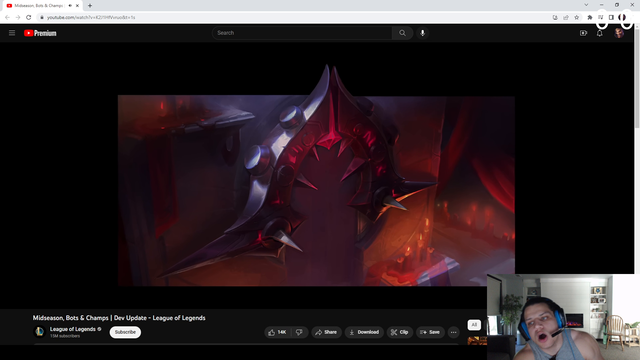Image resolution: width=640 pixels, height=360 pixels.
Task: Open the notifications bell
Action: pyautogui.click(x=599, y=33)
